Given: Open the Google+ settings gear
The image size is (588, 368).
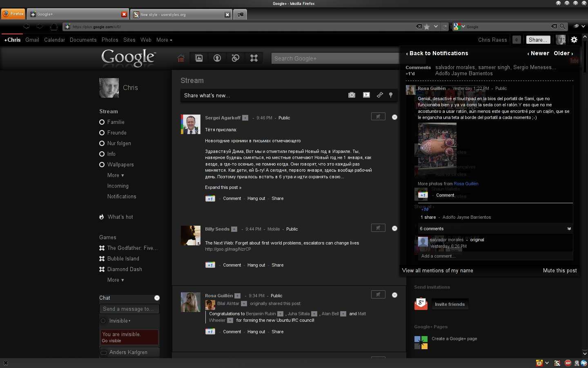Looking at the screenshot, I should pyautogui.click(x=574, y=40).
